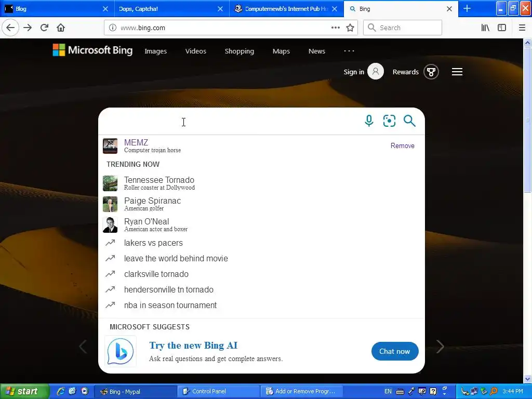Launch media player from quick launch
This screenshot has height=399, width=532.
[x=85, y=391]
